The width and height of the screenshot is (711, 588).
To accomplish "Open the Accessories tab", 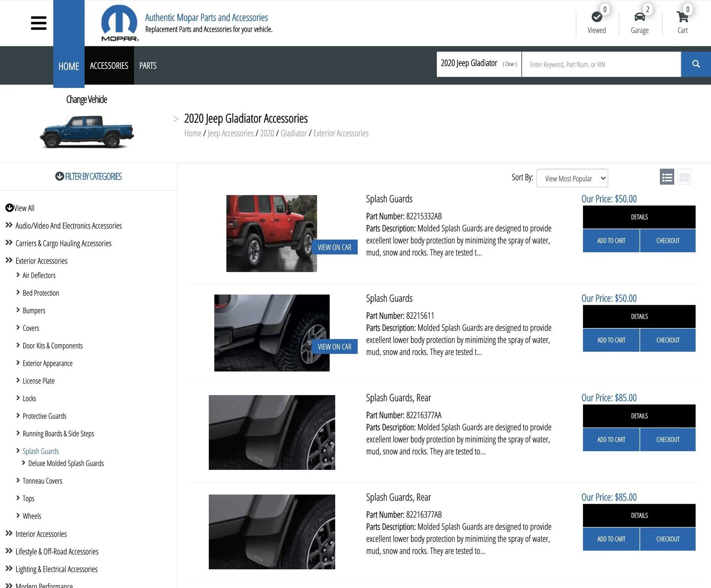I will pos(109,65).
